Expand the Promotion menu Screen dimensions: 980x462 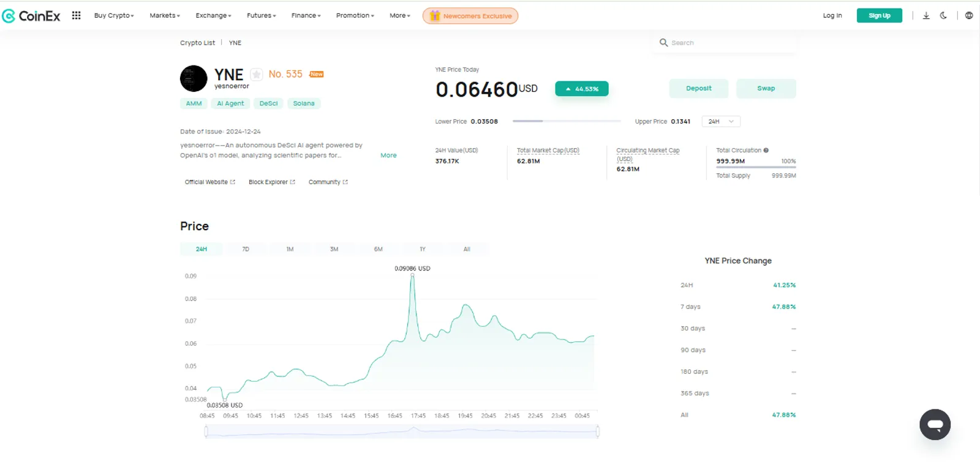[x=355, y=15]
